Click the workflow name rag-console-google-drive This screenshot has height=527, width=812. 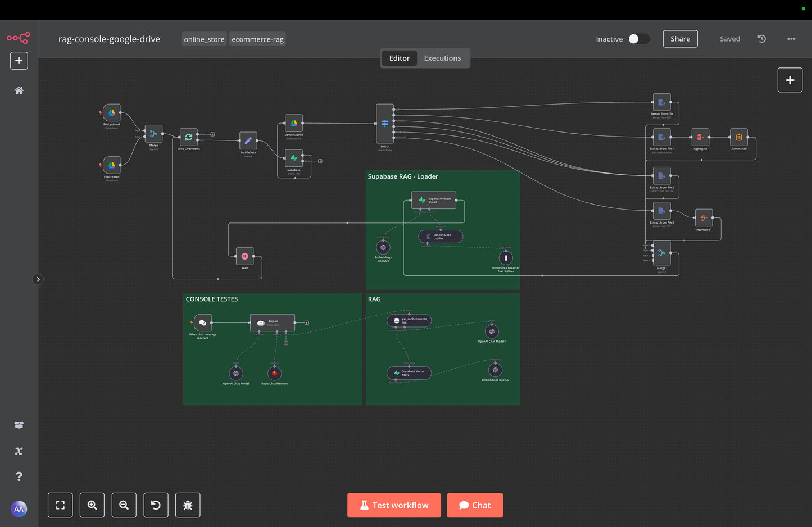point(109,39)
